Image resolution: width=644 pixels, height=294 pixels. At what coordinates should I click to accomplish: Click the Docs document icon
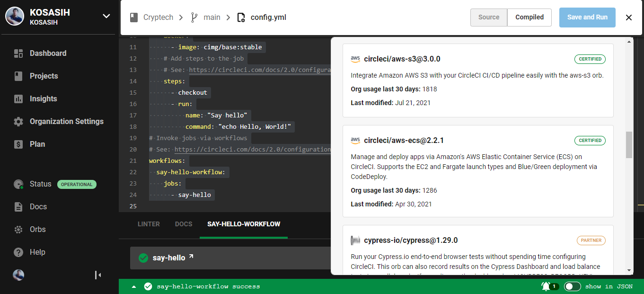(x=18, y=207)
